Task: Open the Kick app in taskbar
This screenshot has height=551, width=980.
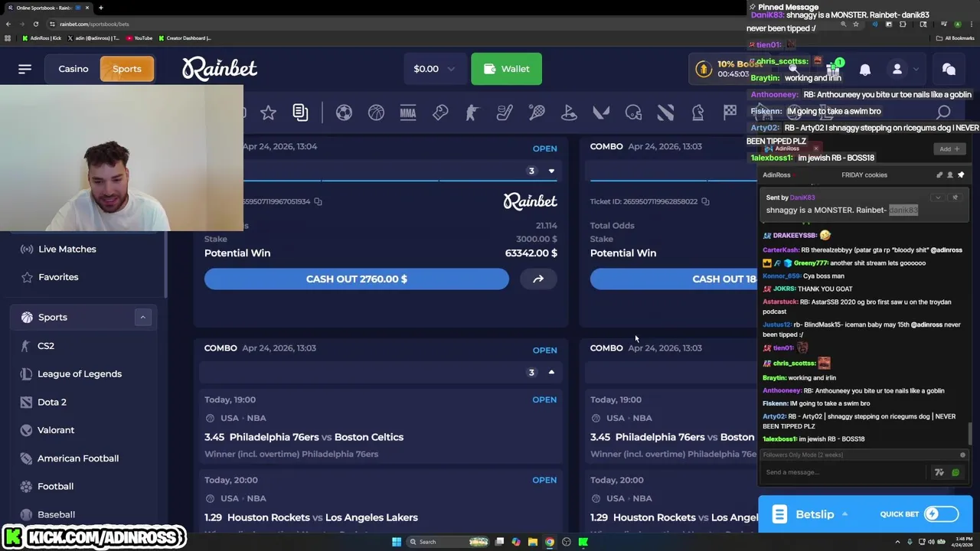Action: point(583,542)
